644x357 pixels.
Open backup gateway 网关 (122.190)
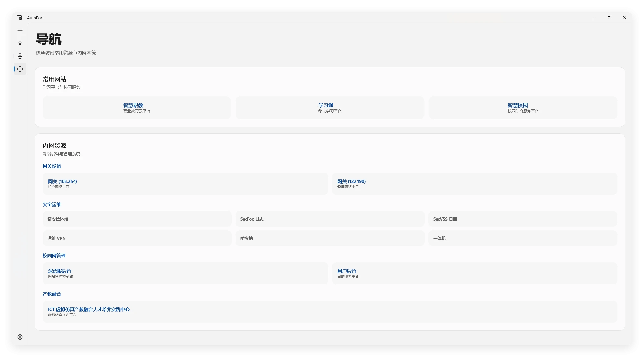pyautogui.click(x=474, y=184)
